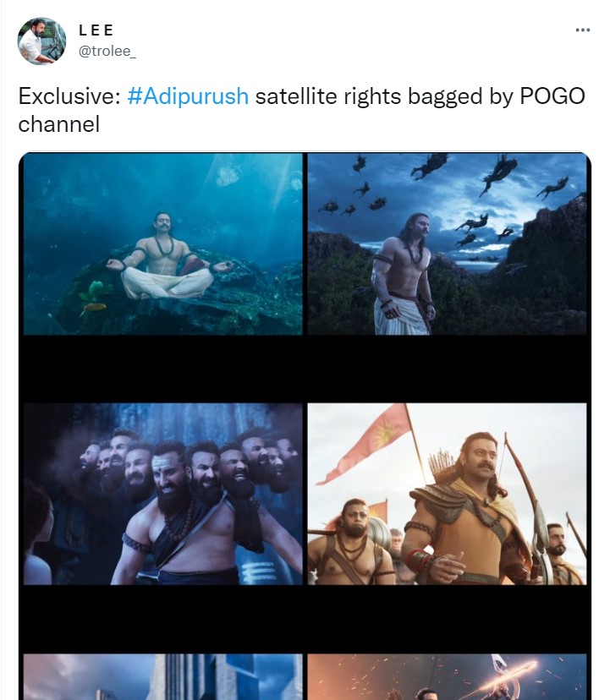The image size is (599, 700).
Task: Click the word "channel" on second line
Action: [59, 124]
